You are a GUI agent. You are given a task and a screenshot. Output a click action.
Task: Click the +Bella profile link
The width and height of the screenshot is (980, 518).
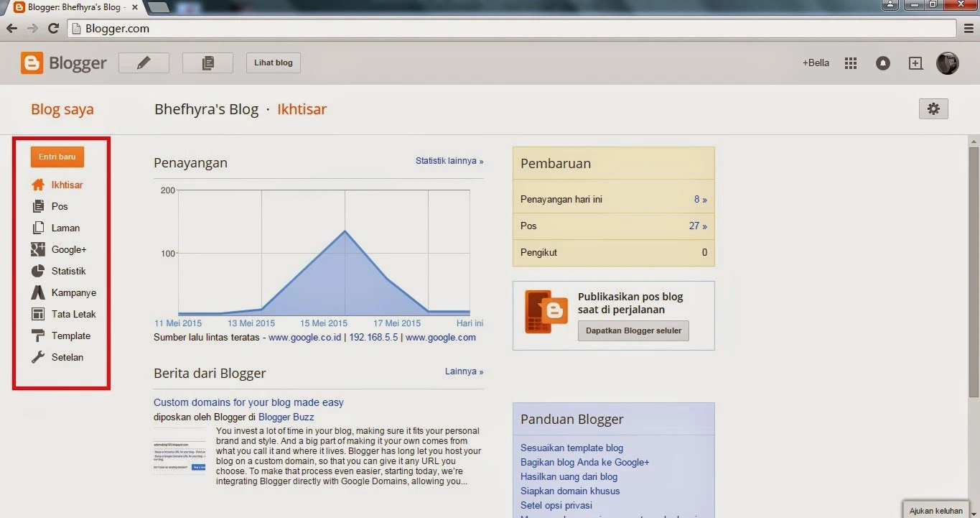coord(816,63)
